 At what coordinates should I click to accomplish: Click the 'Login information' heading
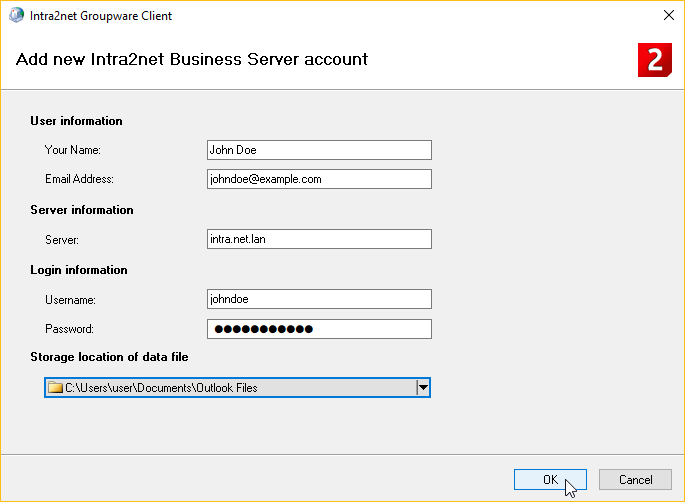(x=79, y=270)
